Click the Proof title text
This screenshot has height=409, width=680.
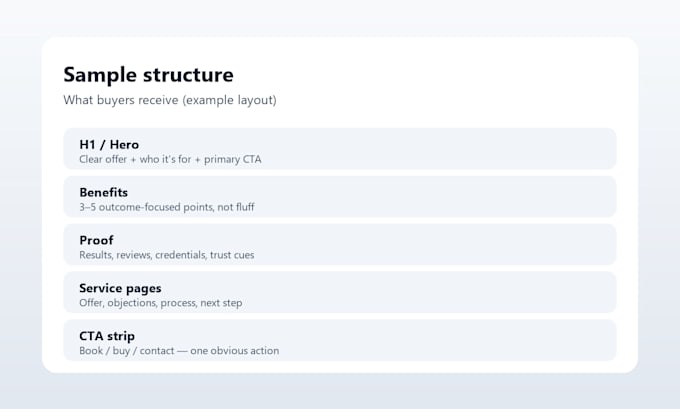point(96,240)
